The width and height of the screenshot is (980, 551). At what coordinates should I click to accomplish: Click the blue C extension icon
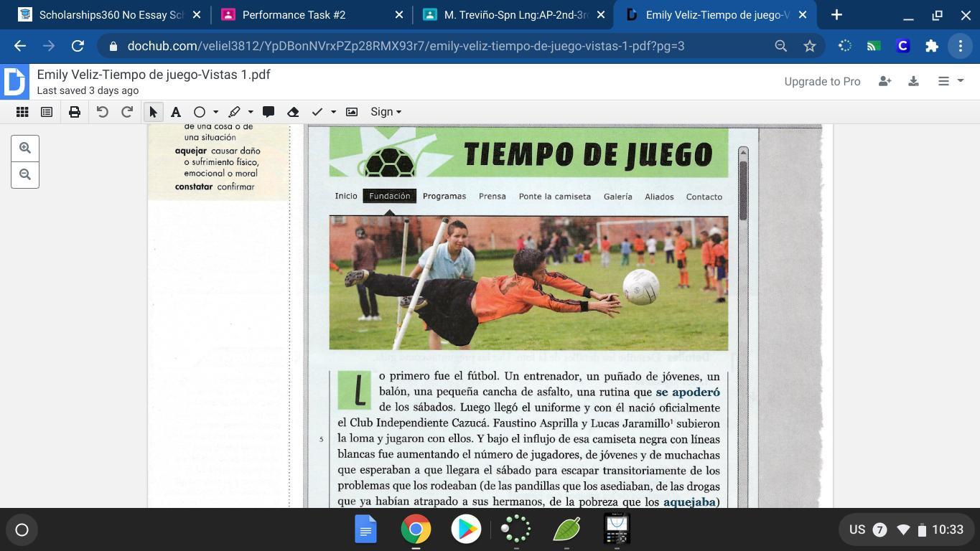tap(903, 46)
